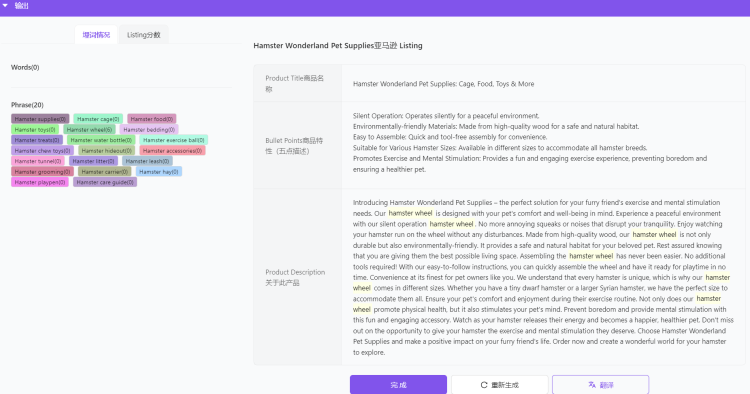Click the Phrase(20) heading
The width and height of the screenshot is (750, 394).
[27, 105]
